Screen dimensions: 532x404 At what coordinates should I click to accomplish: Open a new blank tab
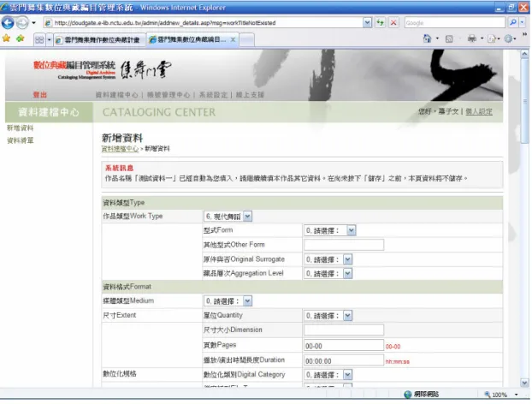tap(247, 40)
